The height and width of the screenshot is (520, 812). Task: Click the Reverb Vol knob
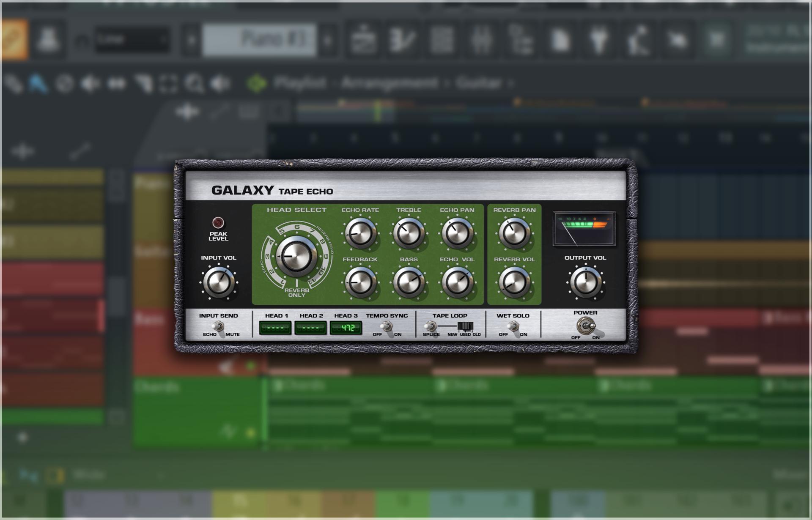click(x=514, y=282)
